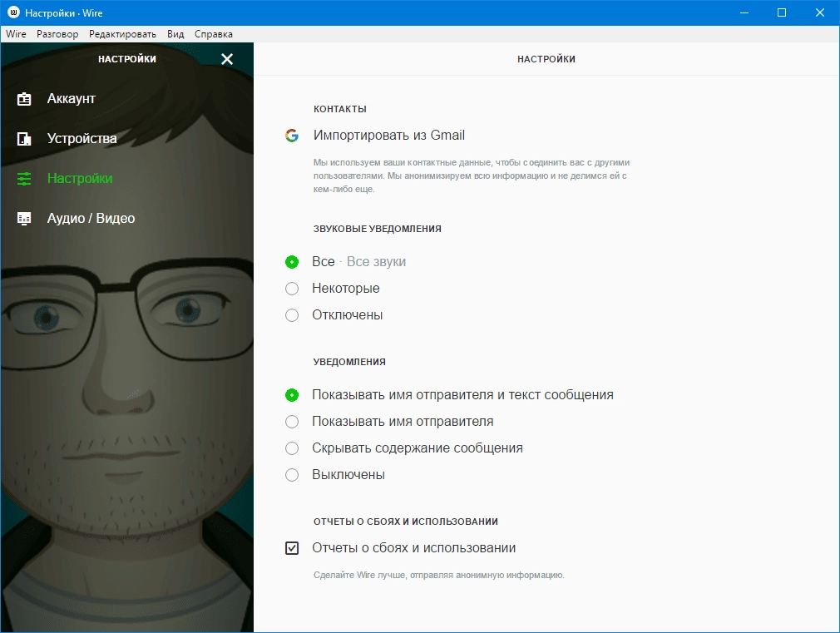Screen dimensions: 840x633
Task: Select Отключены sound notifications radio
Action: click(292, 315)
